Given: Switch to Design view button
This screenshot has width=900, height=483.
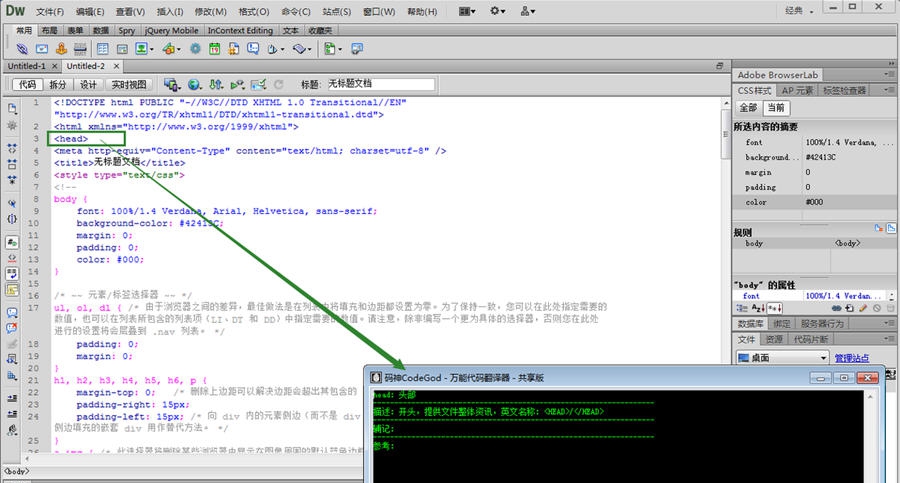Looking at the screenshot, I should pyautogui.click(x=89, y=85).
